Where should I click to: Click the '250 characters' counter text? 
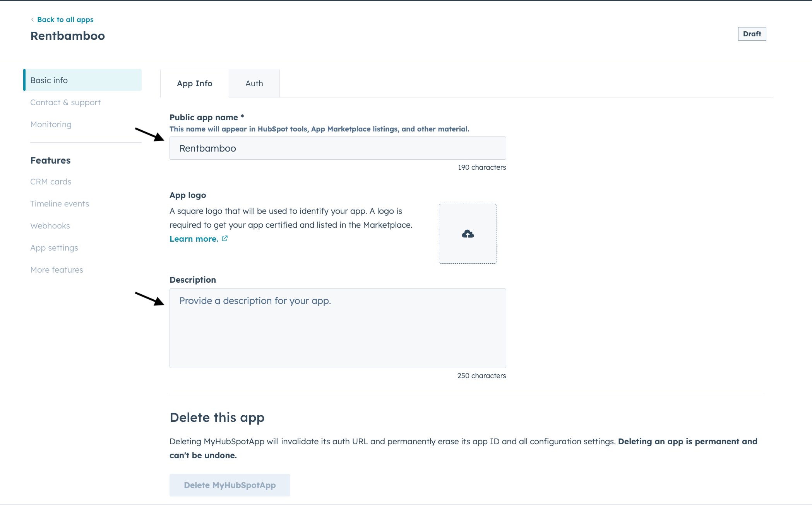click(481, 376)
